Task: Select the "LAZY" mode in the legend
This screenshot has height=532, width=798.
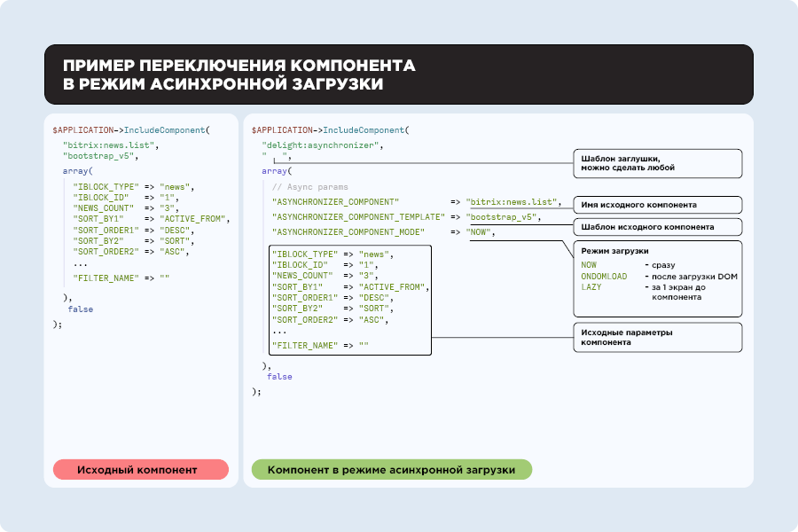Action: pyautogui.click(x=591, y=287)
